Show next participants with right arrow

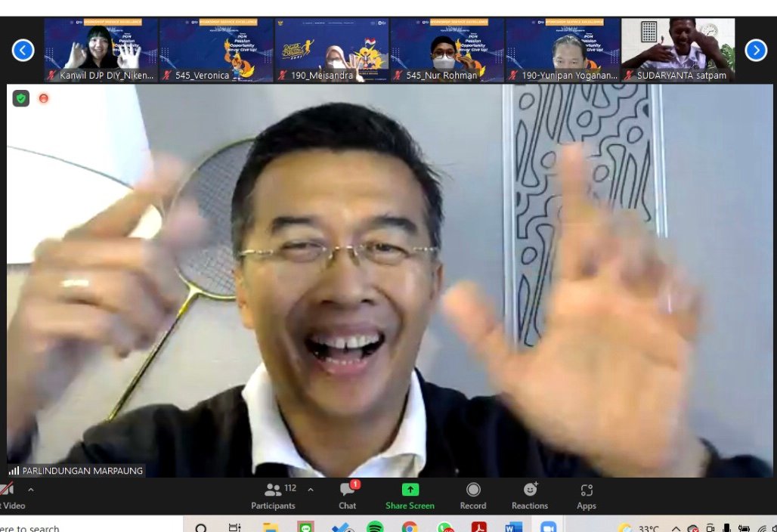[x=756, y=50]
